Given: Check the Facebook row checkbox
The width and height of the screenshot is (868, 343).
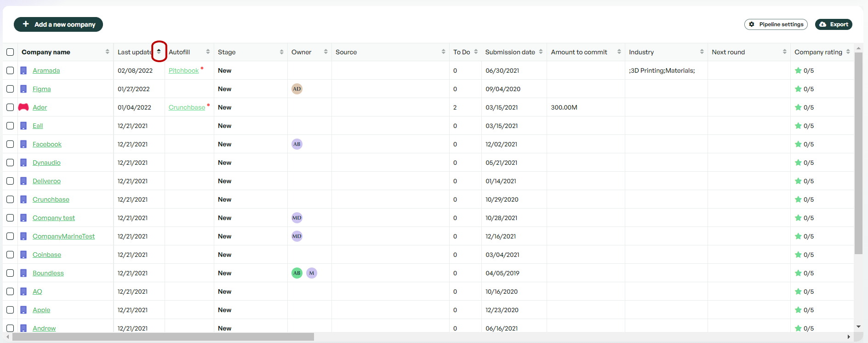Looking at the screenshot, I should pyautogui.click(x=10, y=144).
